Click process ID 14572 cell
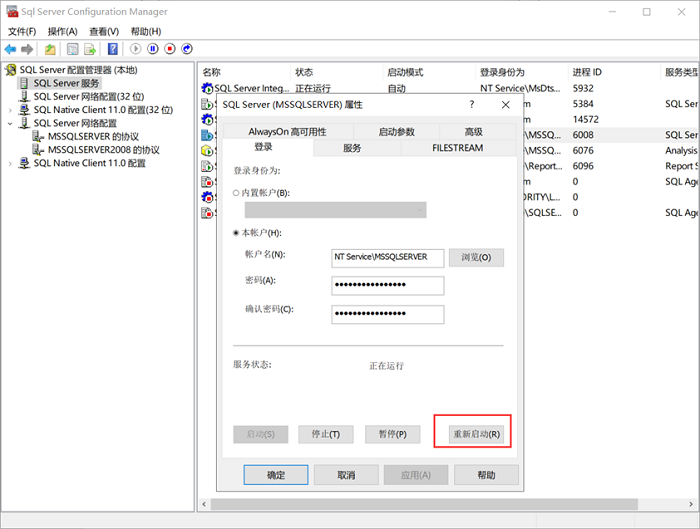Image resolution: width=700 pixels, height=529 pixels. tap(586, 120)
